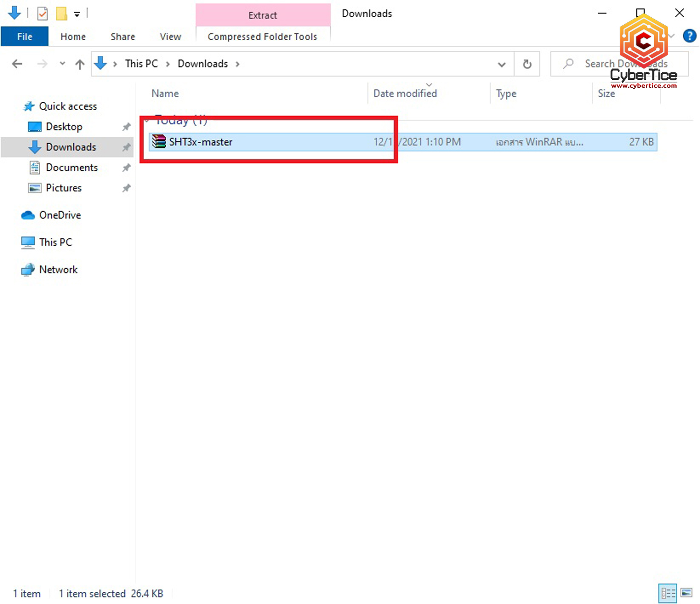The image size is (700, 604).
Task: Open Customize Quick Access Toolbar dropdown
Action: [x=77, y=14]
